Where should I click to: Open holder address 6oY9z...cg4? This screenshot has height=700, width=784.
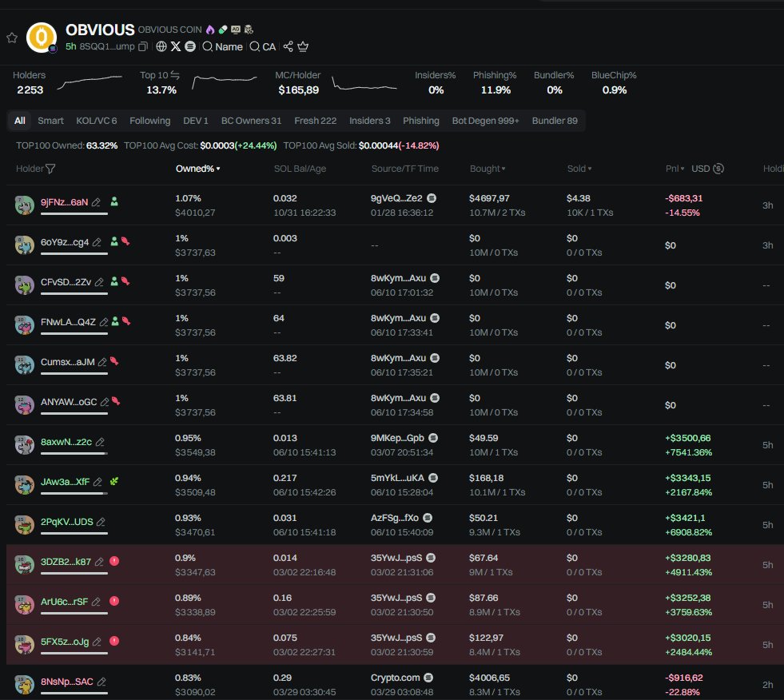pyautogui.click(x=65, y=242)
